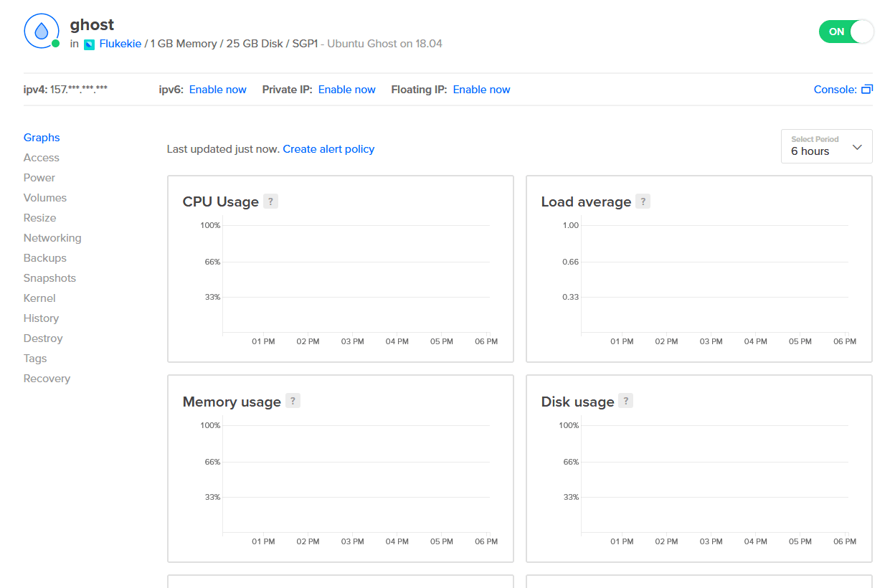895x588 pixels.
Task: Click the ghost droplet icon
Action: pos(42,31)
